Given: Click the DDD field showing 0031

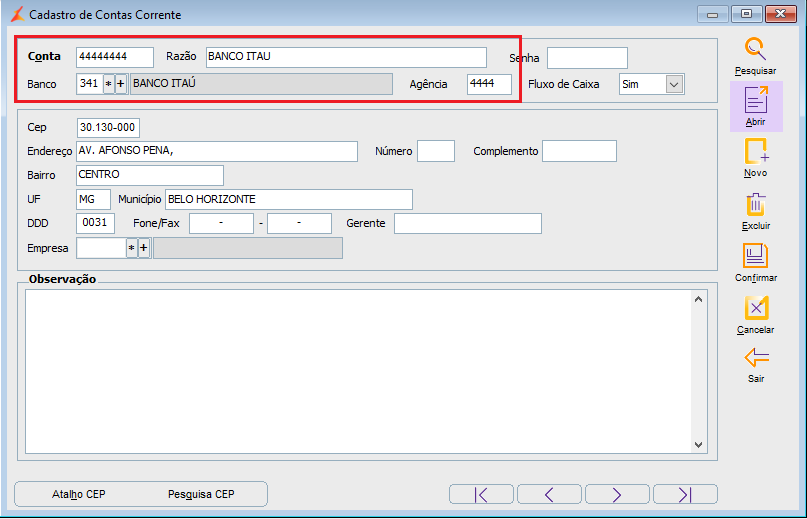Looking at the screenshot, I should pyautogui.click(x=95, y=223).
